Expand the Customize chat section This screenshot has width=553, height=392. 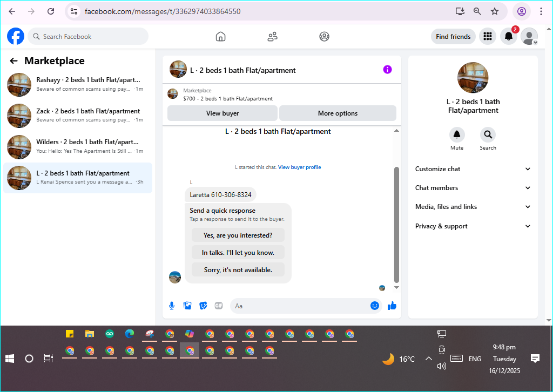click(473, 169)
